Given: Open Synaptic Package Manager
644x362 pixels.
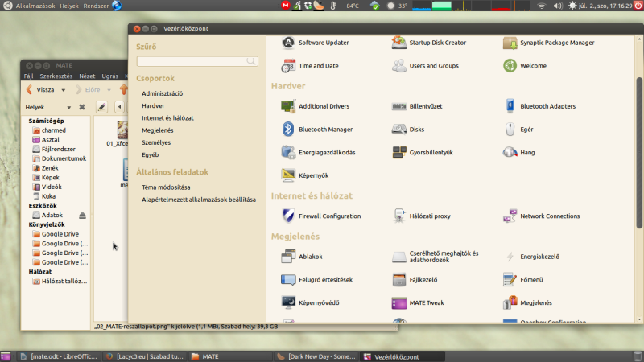Looking at the screenshot, I should click(x=548, y=43).
